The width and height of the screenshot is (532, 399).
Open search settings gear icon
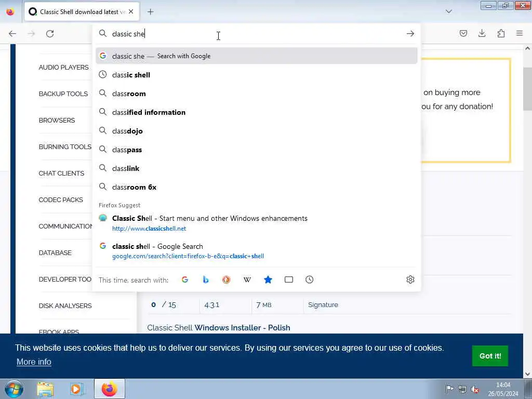[410, 280]
